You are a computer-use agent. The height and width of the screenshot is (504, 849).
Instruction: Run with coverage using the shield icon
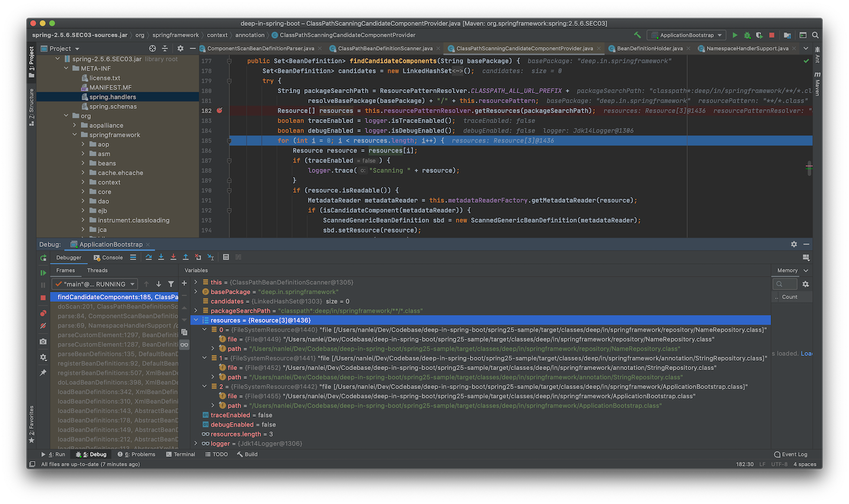(x=759, y=35)
